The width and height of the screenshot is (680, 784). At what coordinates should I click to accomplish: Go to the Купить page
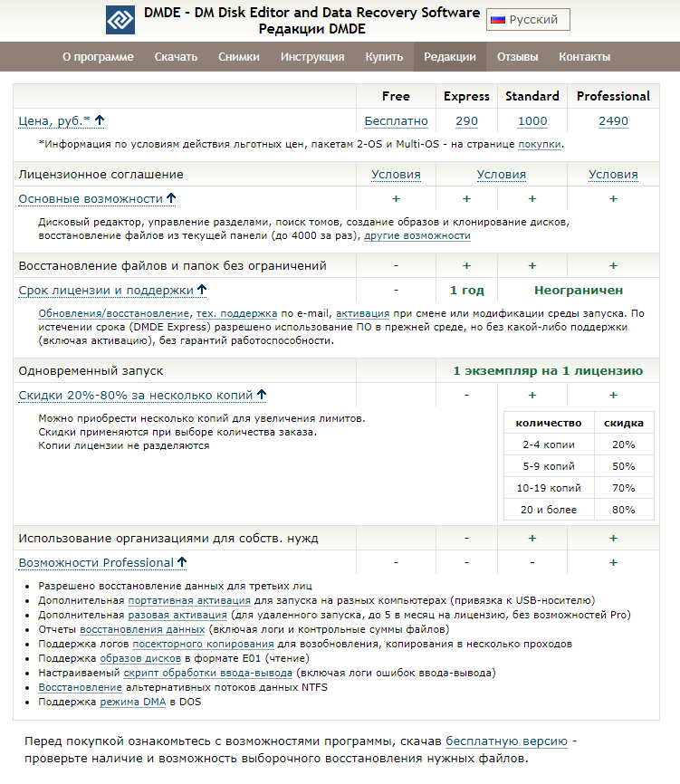click(x=384, y=57)
